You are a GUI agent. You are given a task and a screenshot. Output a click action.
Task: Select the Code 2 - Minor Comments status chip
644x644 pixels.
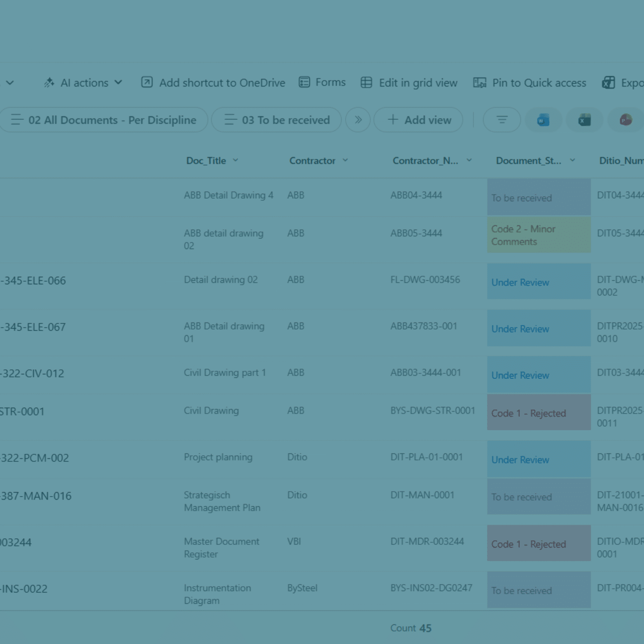pyautogui.click(x=538, y=235)
